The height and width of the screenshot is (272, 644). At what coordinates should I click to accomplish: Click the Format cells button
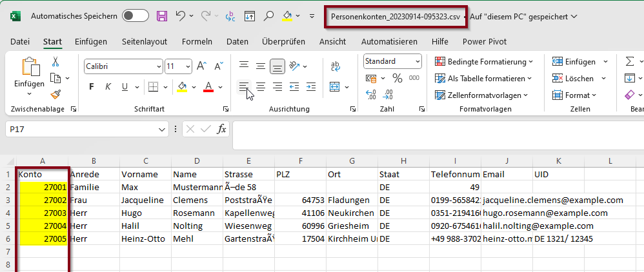click(574, 95)
